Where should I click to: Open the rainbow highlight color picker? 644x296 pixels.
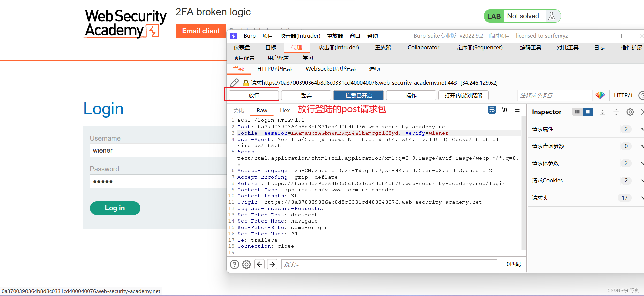[600, 95]
